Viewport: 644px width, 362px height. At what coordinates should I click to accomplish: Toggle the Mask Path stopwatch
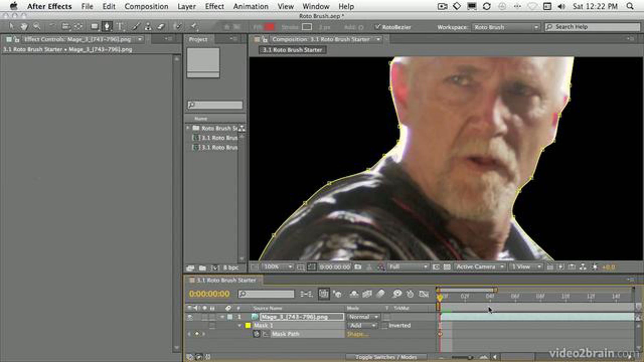pyautogui.click(x=257, y=334)
